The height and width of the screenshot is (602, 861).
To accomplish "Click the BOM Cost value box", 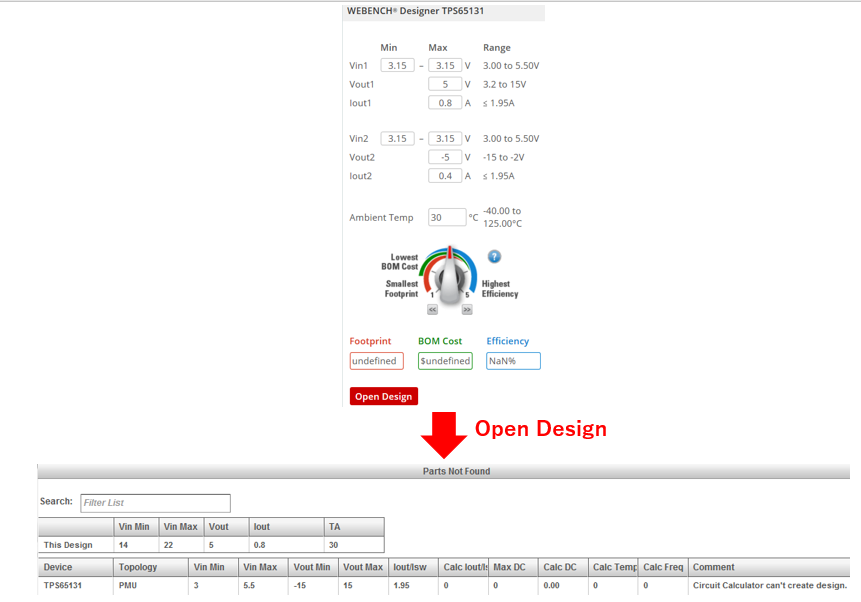I will pos(445,361).
